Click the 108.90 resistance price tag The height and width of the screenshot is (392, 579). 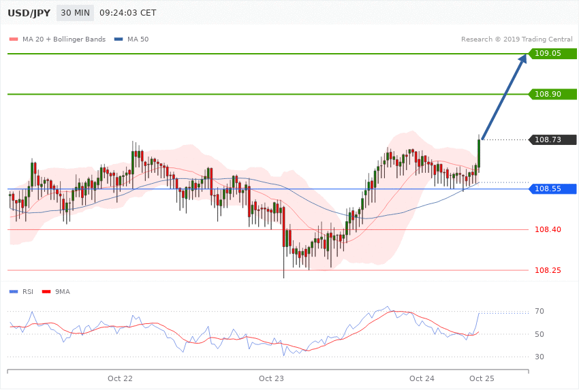tap(552, 94)
